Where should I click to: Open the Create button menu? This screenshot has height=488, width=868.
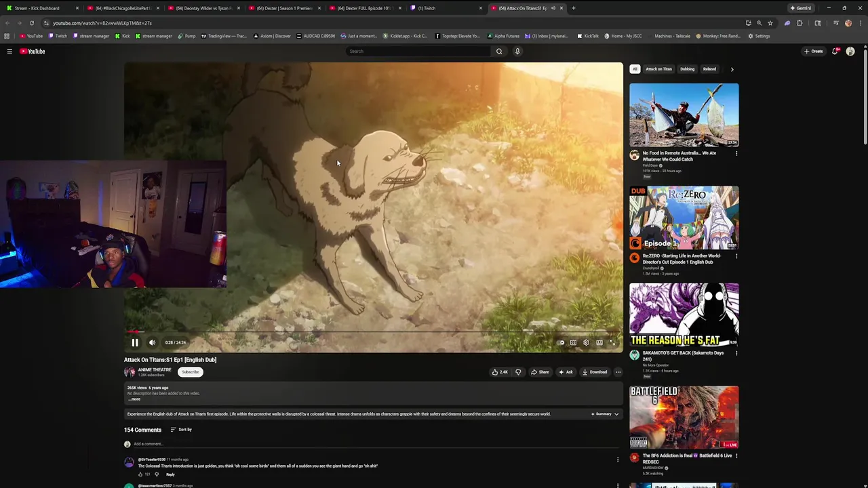814,52
